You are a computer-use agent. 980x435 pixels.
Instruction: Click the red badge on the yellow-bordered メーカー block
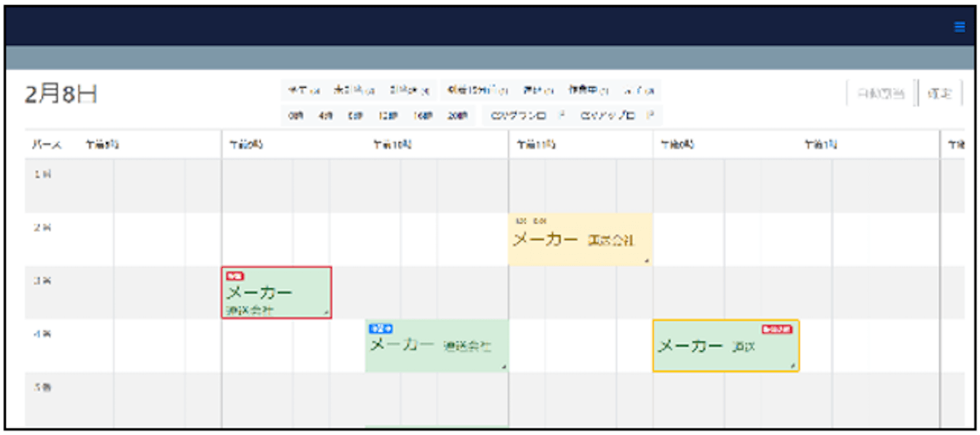[x=776, y=329]
